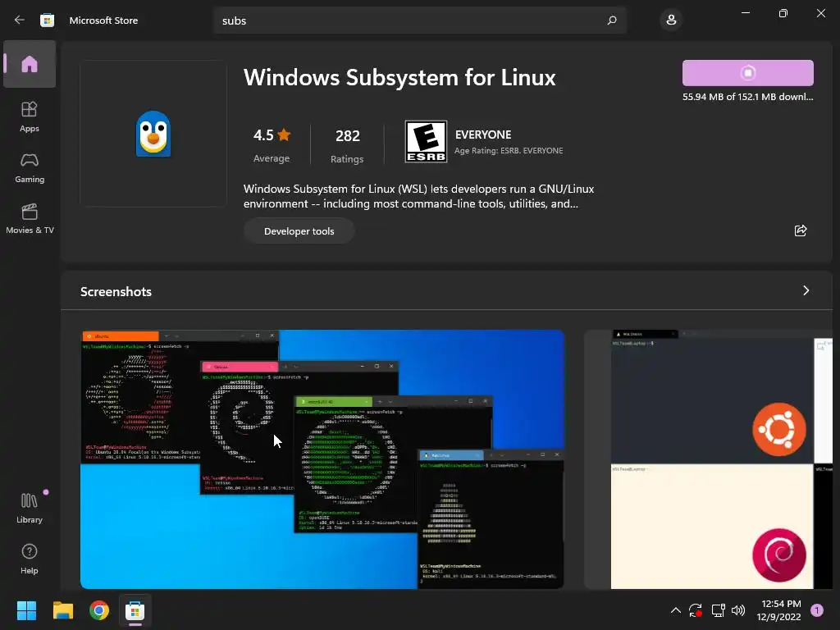Image resolution: width=840 pixels, height=630 pixels.
Task: Click the search box containing 'subs'
Action: [x=420, y=21]
